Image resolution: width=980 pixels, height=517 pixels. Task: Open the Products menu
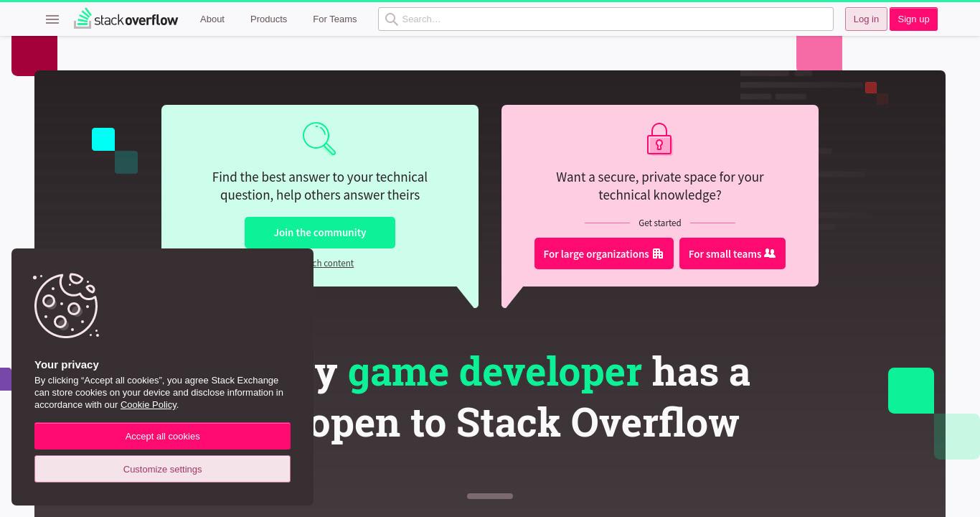(268, 19)
